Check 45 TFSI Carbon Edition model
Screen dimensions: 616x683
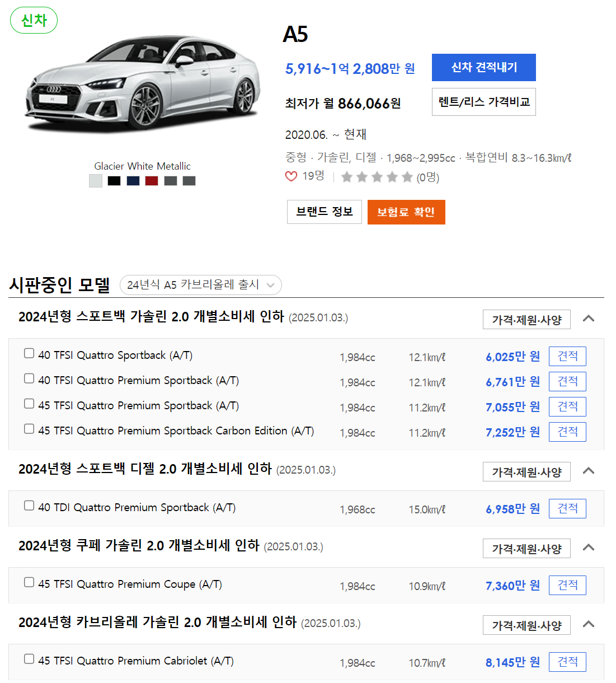pos(29,429)
